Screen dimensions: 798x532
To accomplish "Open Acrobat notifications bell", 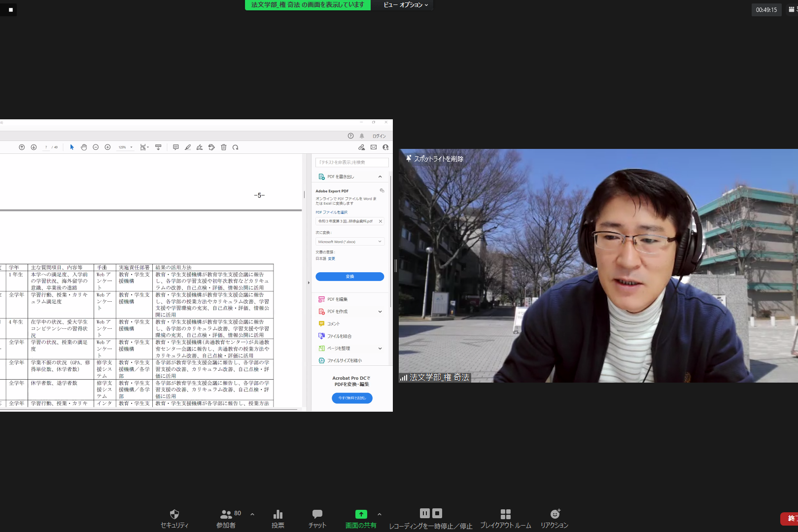I will (362, 136).
